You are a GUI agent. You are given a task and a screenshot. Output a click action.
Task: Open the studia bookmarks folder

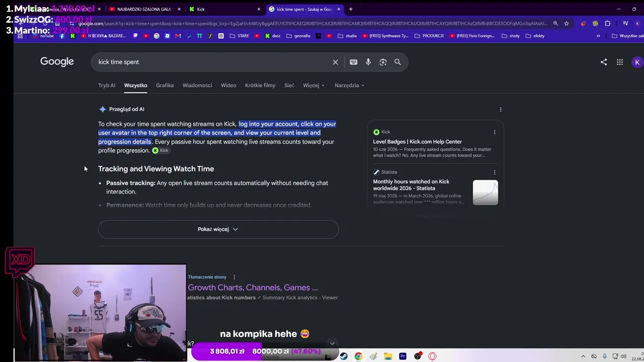pyautogui.click(x=347, y=36)
